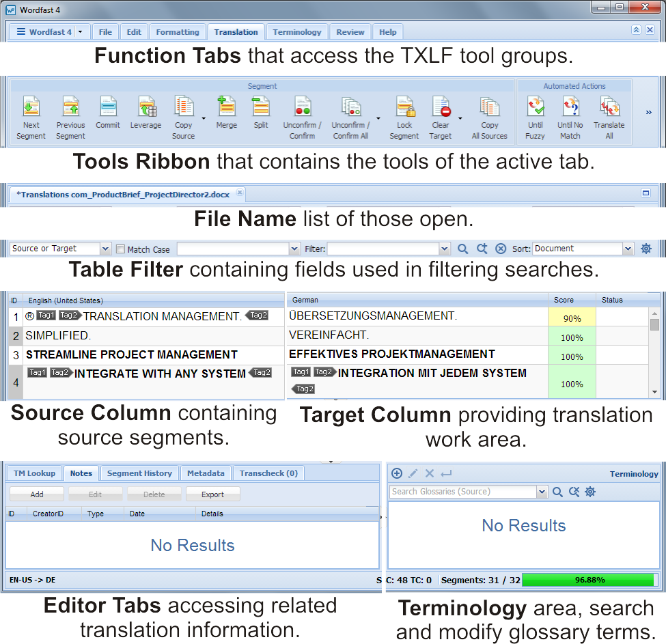Expand the Unconfirm / Confirm All dropdown arrow
The width and height of the screenshot is (666, 644).
pos(378,118)
